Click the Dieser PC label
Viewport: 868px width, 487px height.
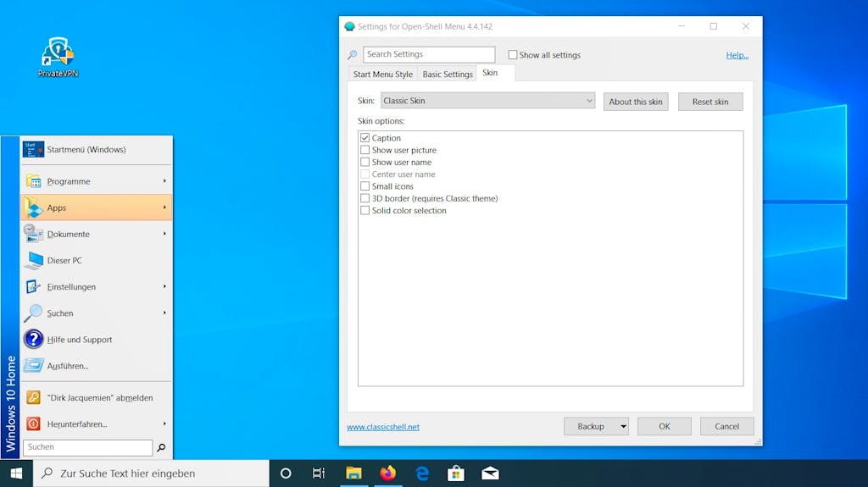click(x=64, y=261)
